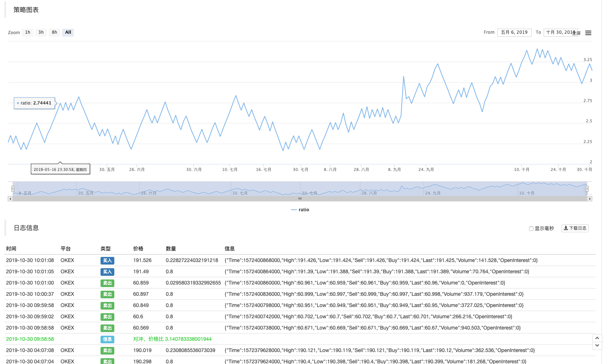The height and width of the screenshot is (364, 605).
Task: Click 卖出 tag on 09:59:02 row
Action: (107, 317)
